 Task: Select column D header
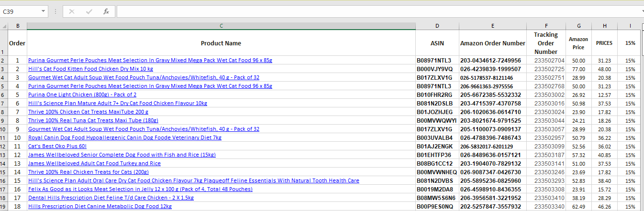[437, 26]
